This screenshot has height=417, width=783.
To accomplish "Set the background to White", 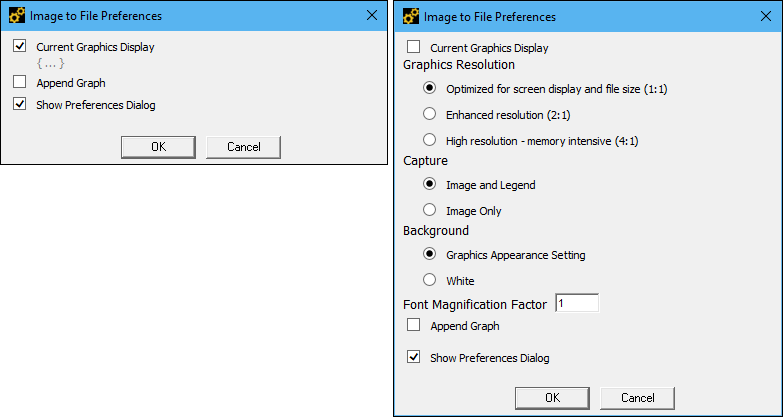I will (430, 280).
